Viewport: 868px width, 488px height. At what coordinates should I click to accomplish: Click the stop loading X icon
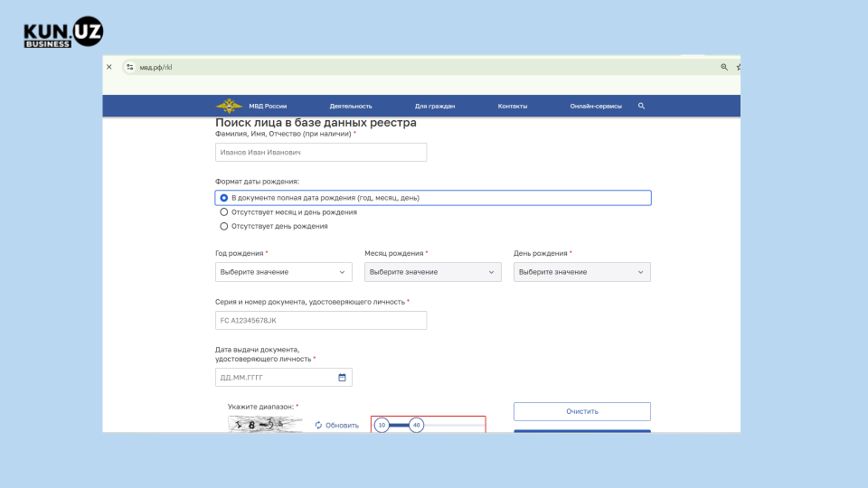109,67
